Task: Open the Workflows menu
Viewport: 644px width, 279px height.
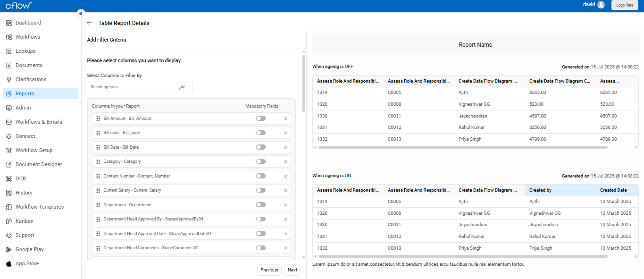Action: tap(41, 37)
